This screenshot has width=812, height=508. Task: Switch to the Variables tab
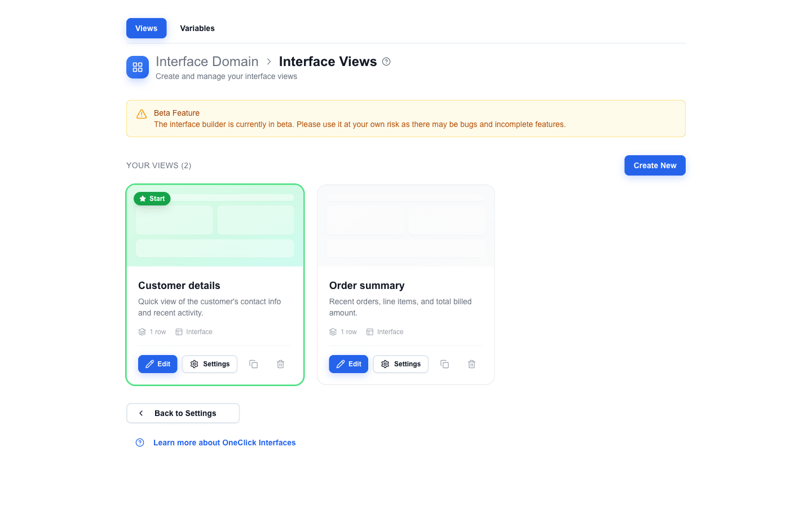click(x=197, y=28)
